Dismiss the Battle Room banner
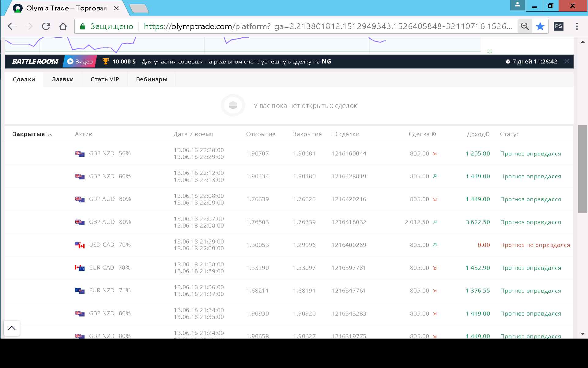Screen dimensions: 588x368 tap(567, 61)
